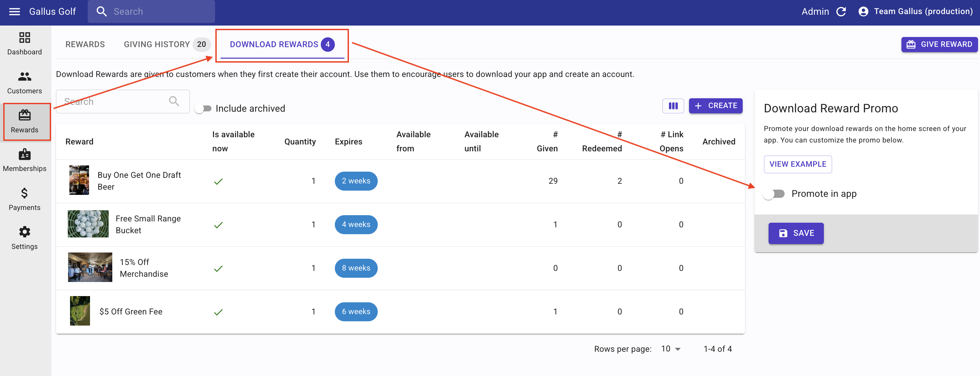Save the Download Reward Promo
Viewport: 980px width, 376px height.
[796, 233]
